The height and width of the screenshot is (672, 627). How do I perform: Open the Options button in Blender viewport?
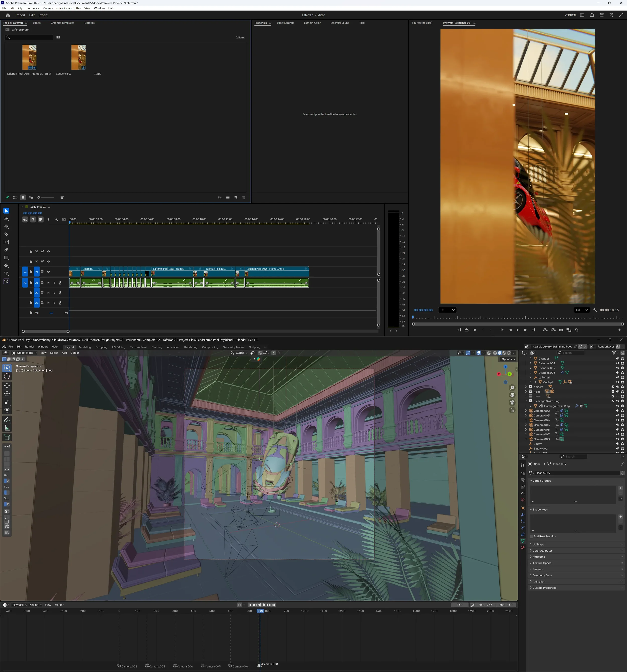click(508, 359)
